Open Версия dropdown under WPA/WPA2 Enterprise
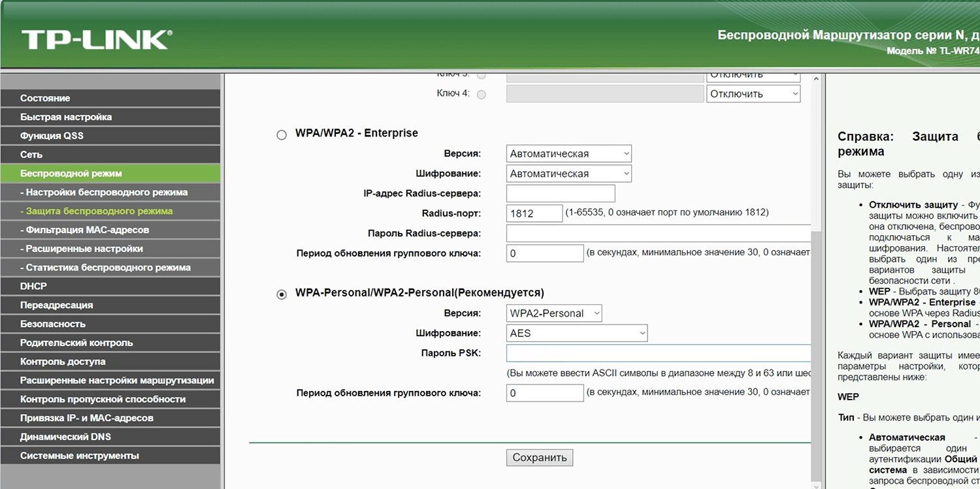Screen dimensions: 980x489 568,154
